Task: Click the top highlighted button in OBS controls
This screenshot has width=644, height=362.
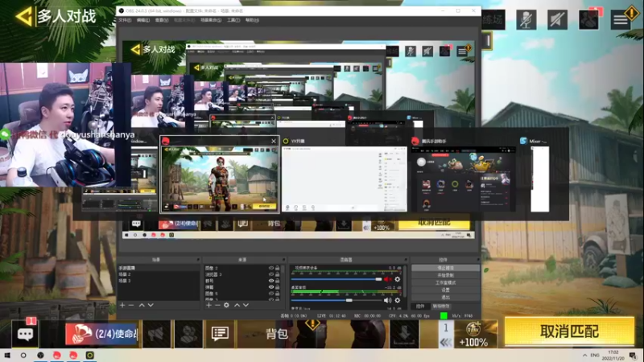Action: pyautogui.click(x=445, y=268)
